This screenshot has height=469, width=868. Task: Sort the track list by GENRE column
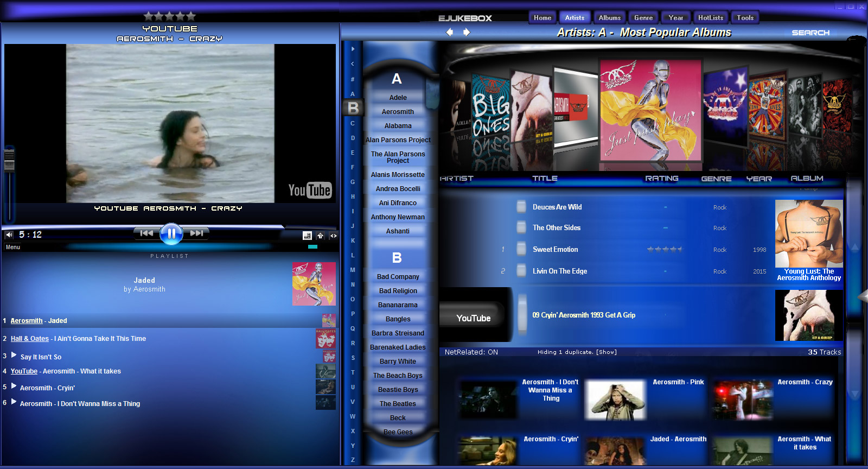coord(716,179)
